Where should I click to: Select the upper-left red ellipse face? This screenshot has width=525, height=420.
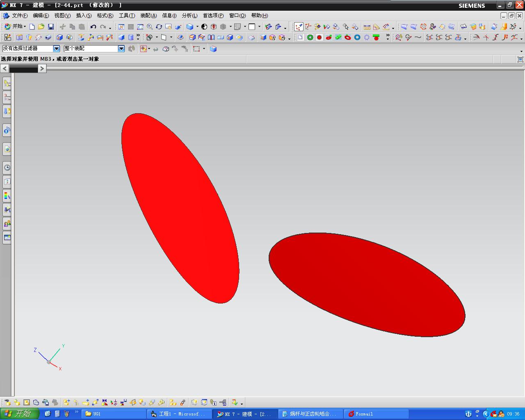coord(180,208)
